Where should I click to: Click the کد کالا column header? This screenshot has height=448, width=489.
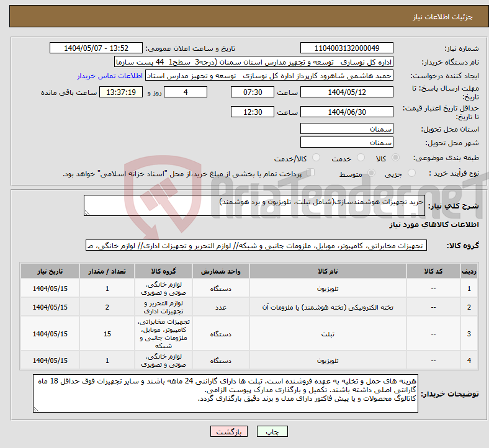click(433, 271)
